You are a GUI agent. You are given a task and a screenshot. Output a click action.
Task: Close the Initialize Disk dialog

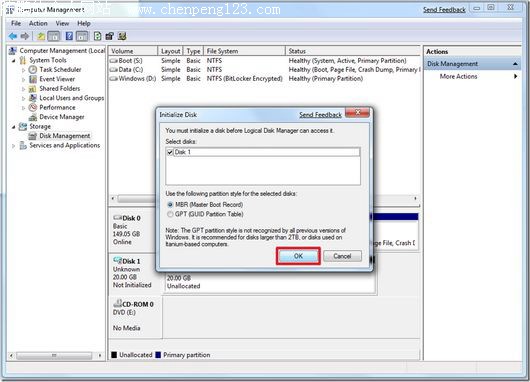tap(357, 112)
